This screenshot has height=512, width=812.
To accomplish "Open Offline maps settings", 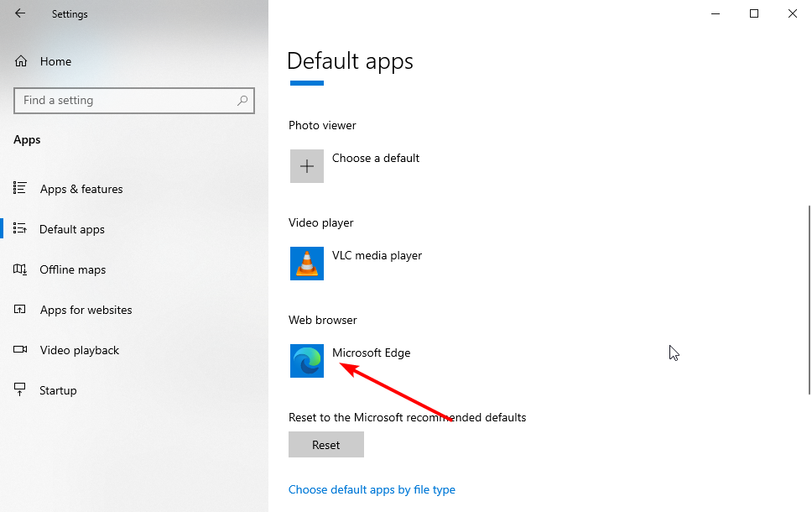I will coord(72,270).
